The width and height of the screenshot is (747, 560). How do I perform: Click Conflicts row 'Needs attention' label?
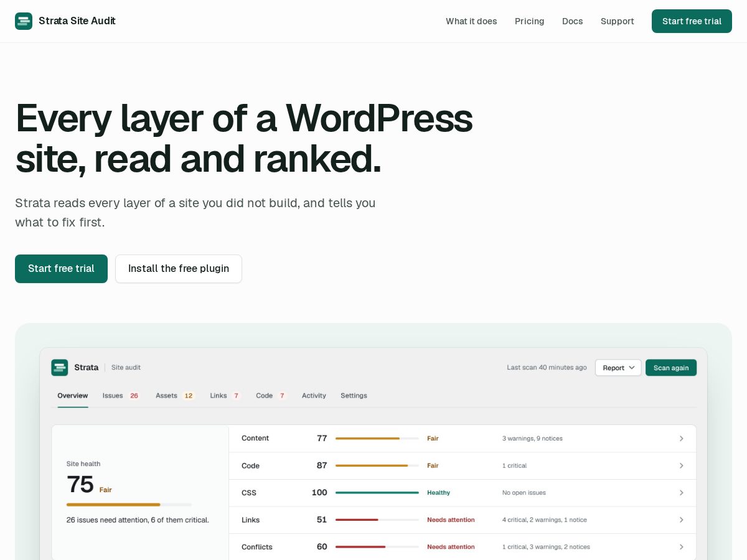coord(451,547)
